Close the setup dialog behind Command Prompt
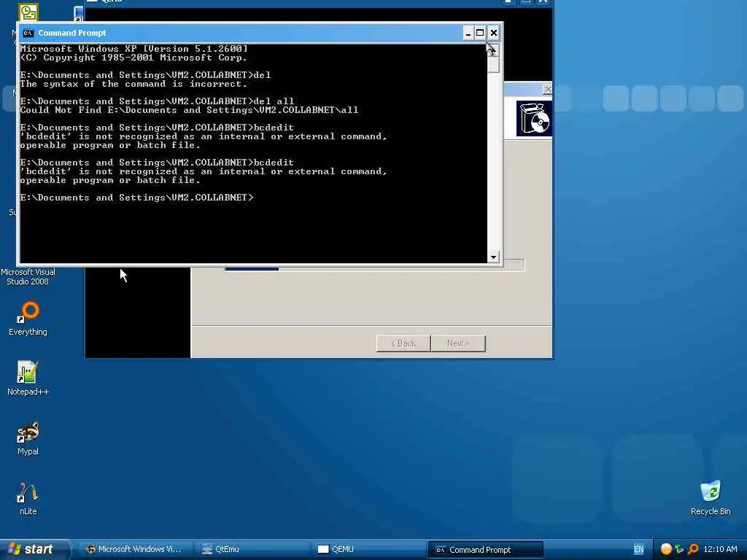Viewport: 747px width, 560px height. click(x=547, y=89)
